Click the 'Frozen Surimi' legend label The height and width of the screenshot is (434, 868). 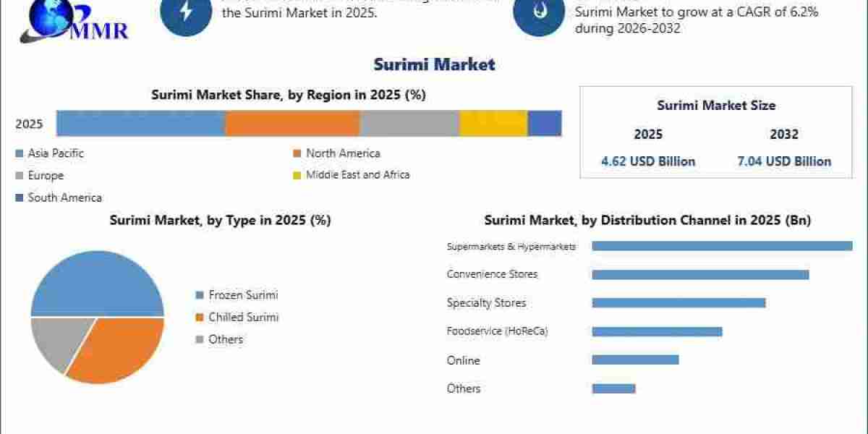pyautogui.click(x=243, y=295)
